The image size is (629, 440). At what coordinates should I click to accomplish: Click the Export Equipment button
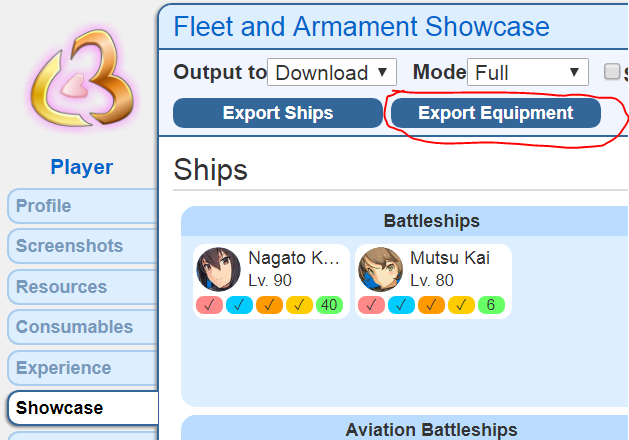[x=496, y=113]
